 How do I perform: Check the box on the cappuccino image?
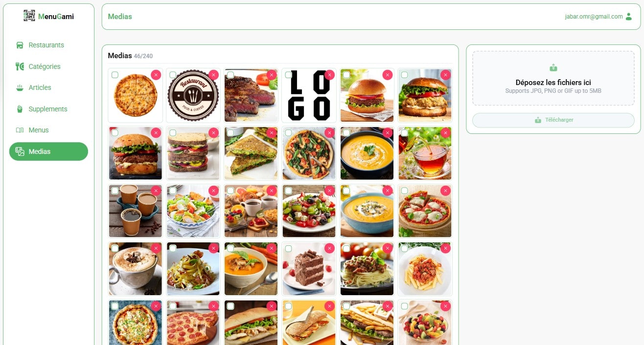115,248
